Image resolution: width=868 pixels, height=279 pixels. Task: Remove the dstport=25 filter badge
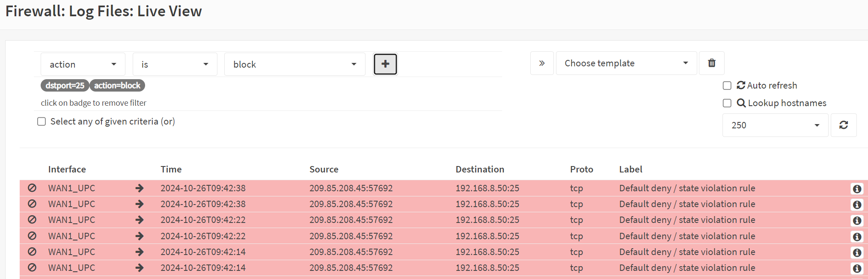coord(65,86)
